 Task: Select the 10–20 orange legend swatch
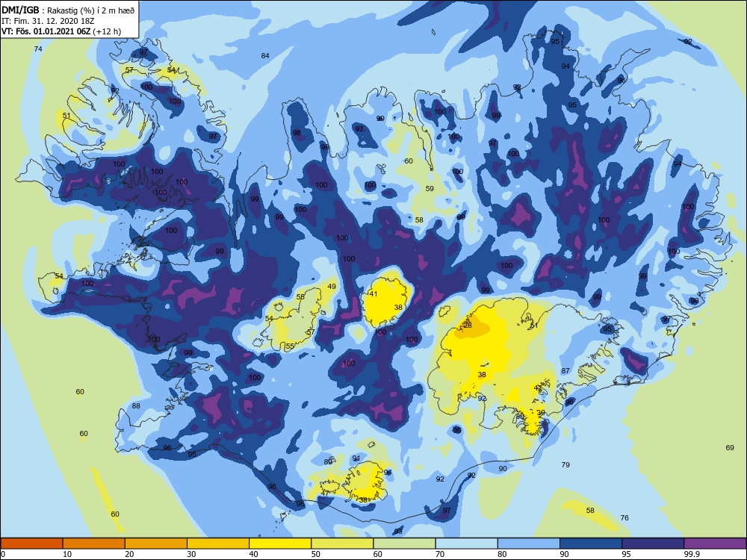point(94,544)
